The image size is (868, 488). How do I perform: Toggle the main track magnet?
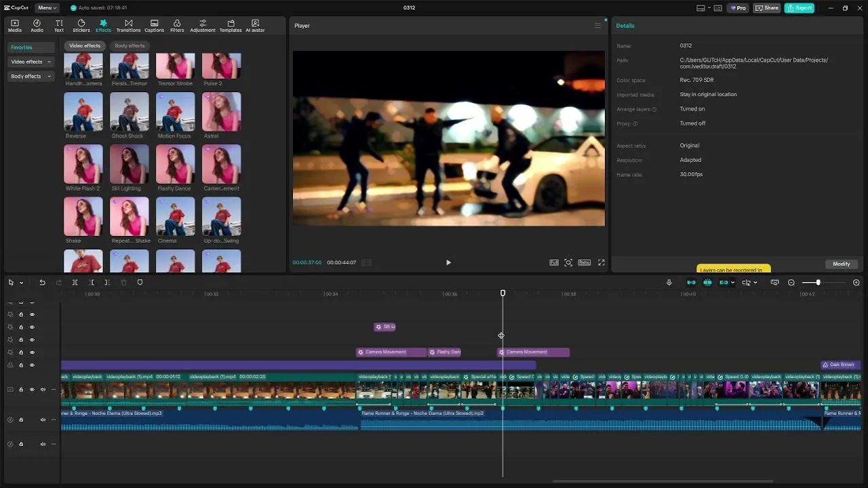coord(691,283)
